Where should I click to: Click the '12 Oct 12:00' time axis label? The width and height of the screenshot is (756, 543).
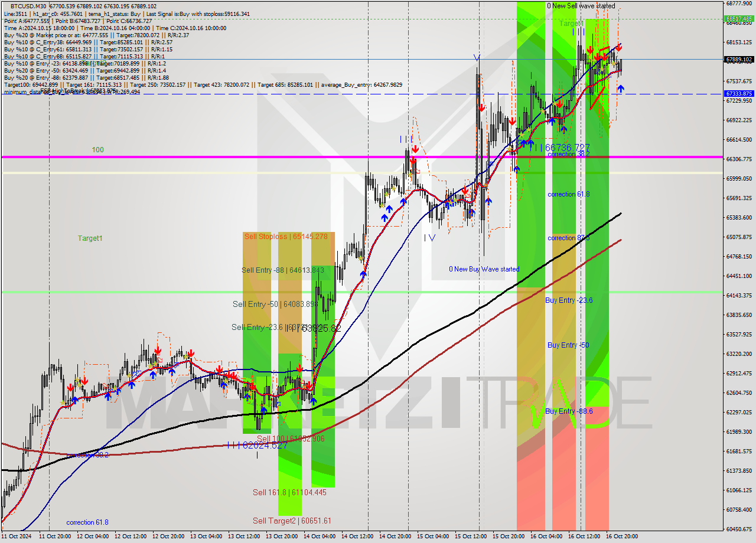point(131,537)
